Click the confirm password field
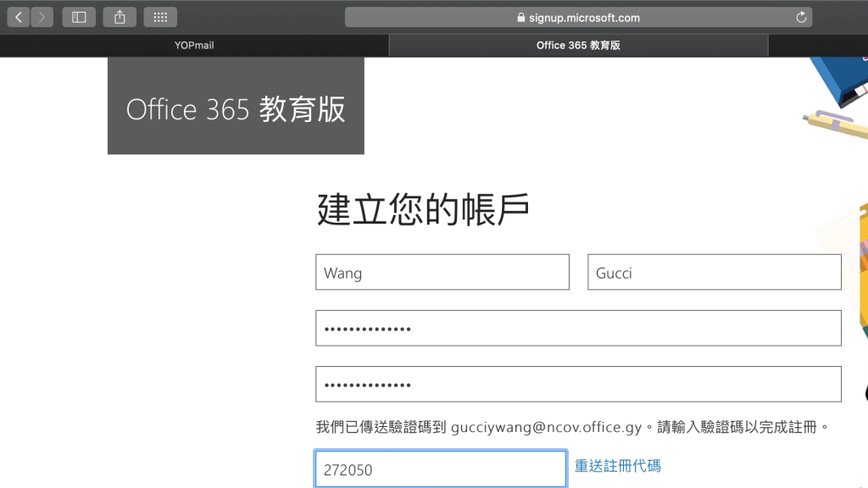This screenshot has width=868, height=488. 578,384
